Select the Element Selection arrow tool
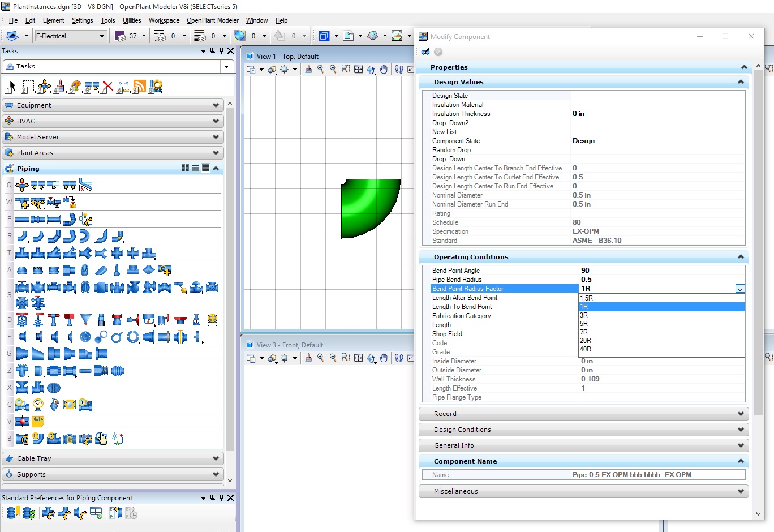 click(x=11, y=87)
